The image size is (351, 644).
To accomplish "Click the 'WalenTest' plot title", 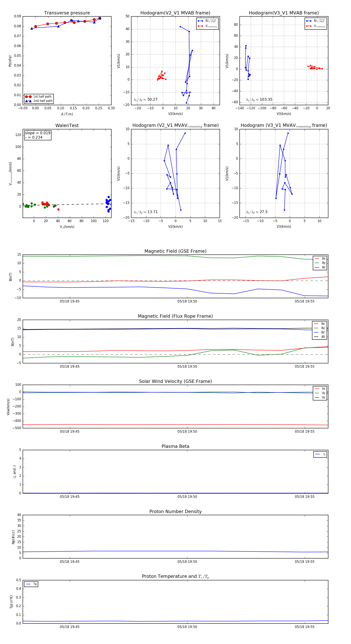I will pos(67,125).
